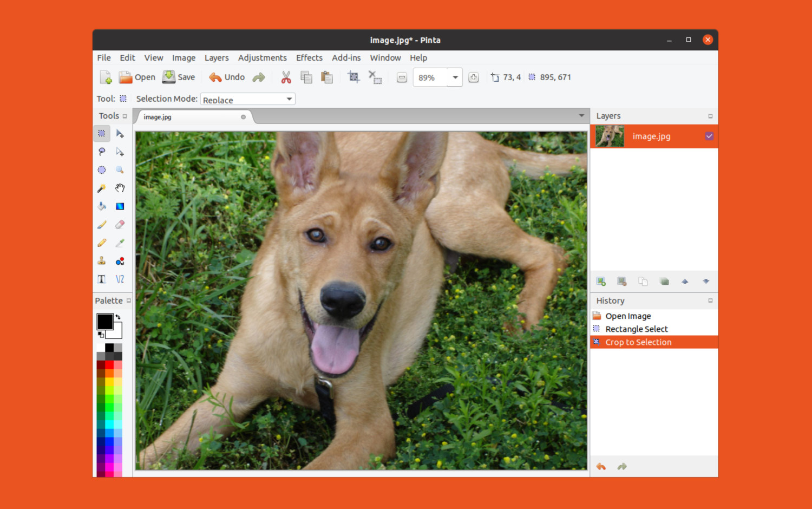812x509 pixels.
Task: Click the white secondary color swatch
Action: [117, 333]
